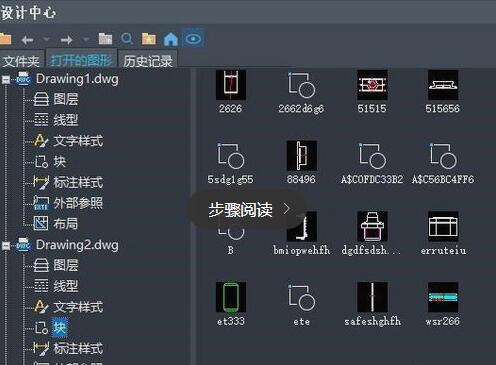Select 标注样式 under Drawing2.dwg
Image resolution: width=496 pixels, height=365 pixels.
[x=78, y=349]
